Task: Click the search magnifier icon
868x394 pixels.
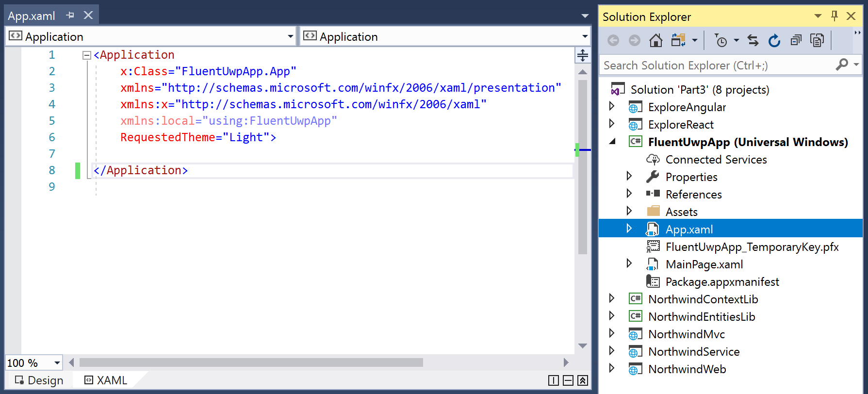Action: coord(842,65)
